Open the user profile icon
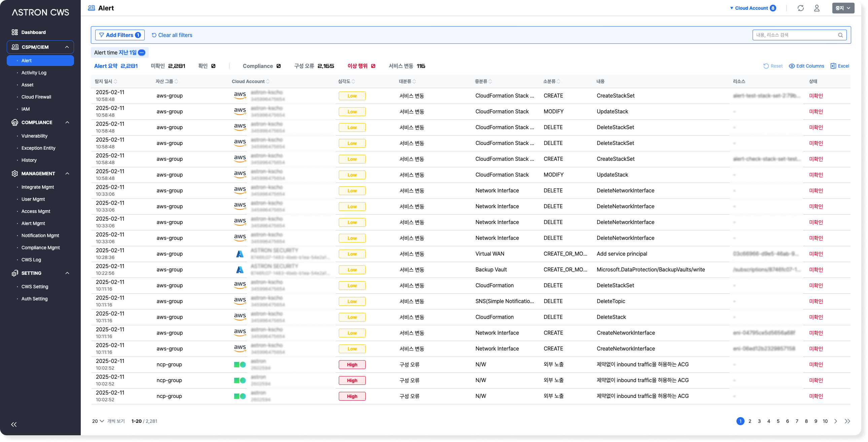This screenshot has height=442, width=868. pos(817,8)
